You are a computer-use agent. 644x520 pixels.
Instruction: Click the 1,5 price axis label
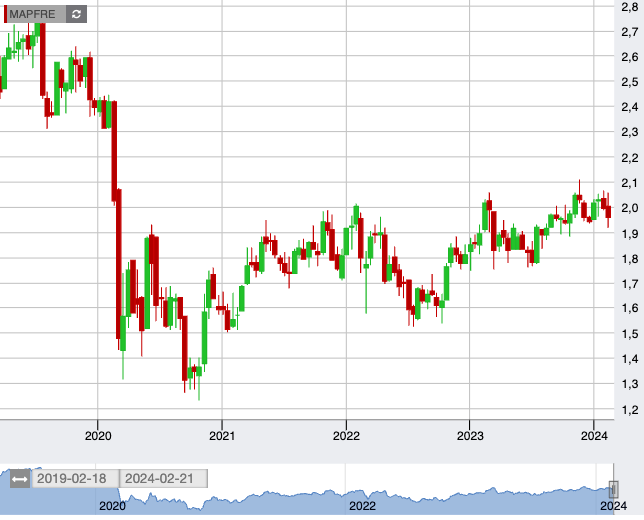[630, 334]
